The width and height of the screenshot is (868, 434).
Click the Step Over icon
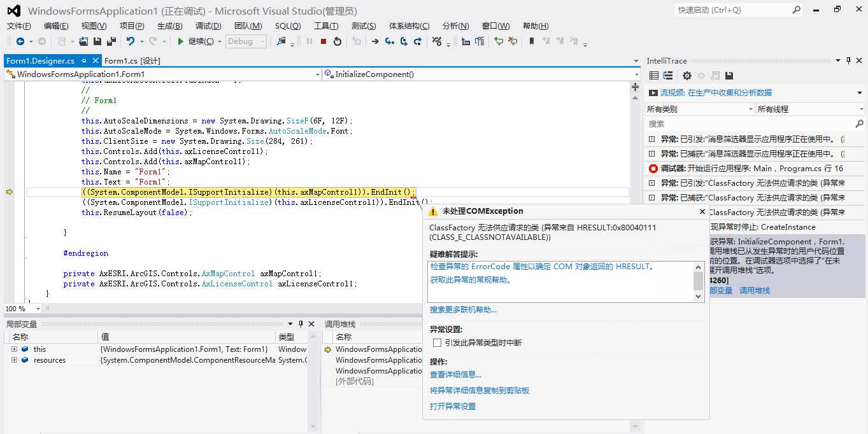(404, 41)
